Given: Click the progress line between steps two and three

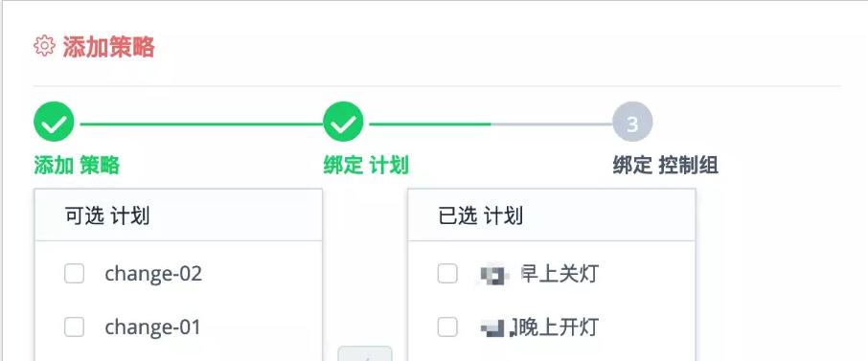Looking at the screenshot, I should 491,124.
